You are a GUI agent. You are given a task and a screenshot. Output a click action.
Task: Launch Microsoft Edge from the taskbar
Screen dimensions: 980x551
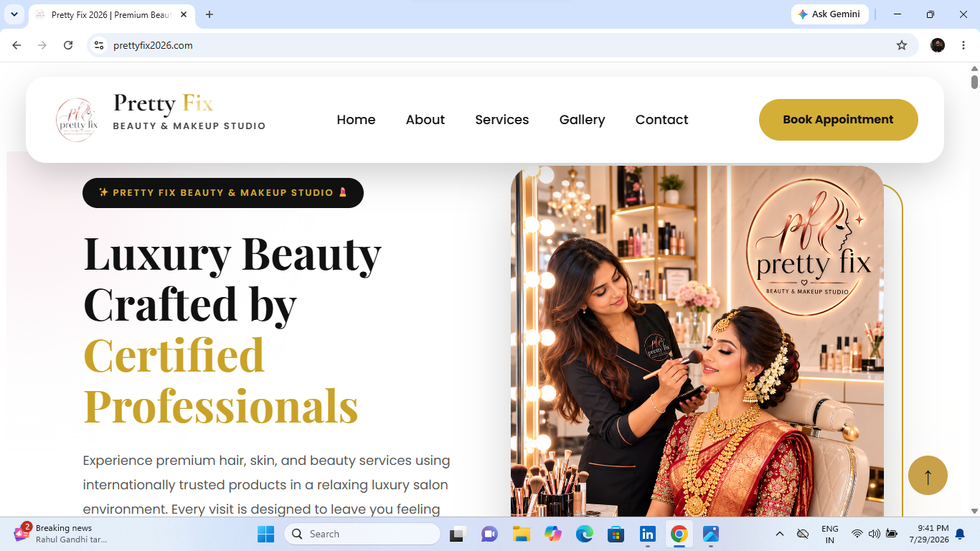coord(585,534)
